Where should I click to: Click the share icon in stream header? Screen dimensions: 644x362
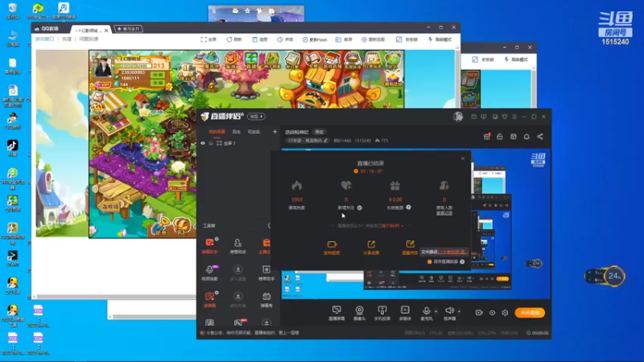(x=540, y=136)
